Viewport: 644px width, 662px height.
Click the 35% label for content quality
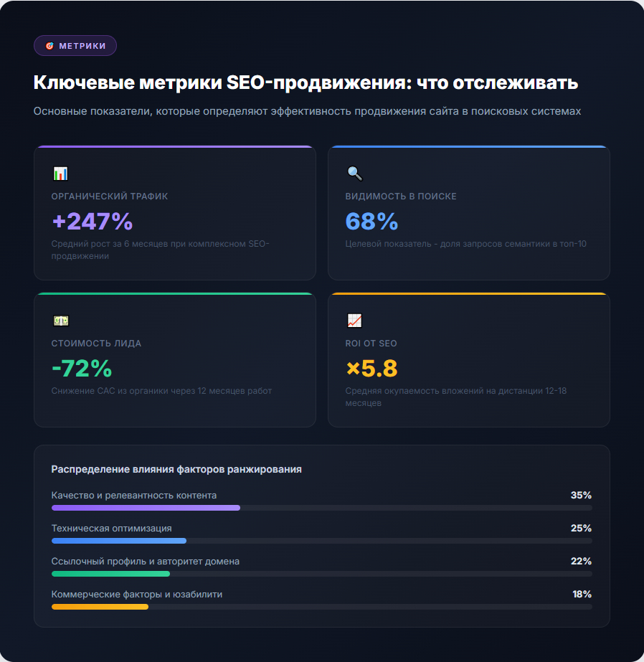[581, 496]
